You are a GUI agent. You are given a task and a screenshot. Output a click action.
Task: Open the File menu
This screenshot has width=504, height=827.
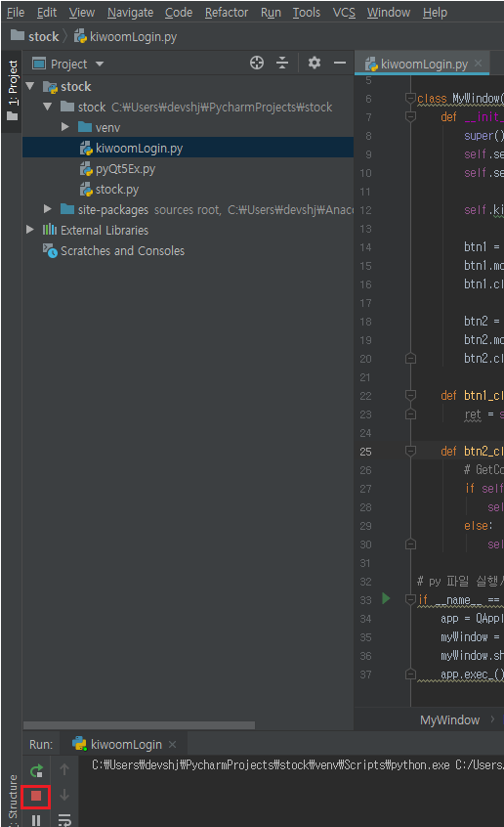(16, 12)
